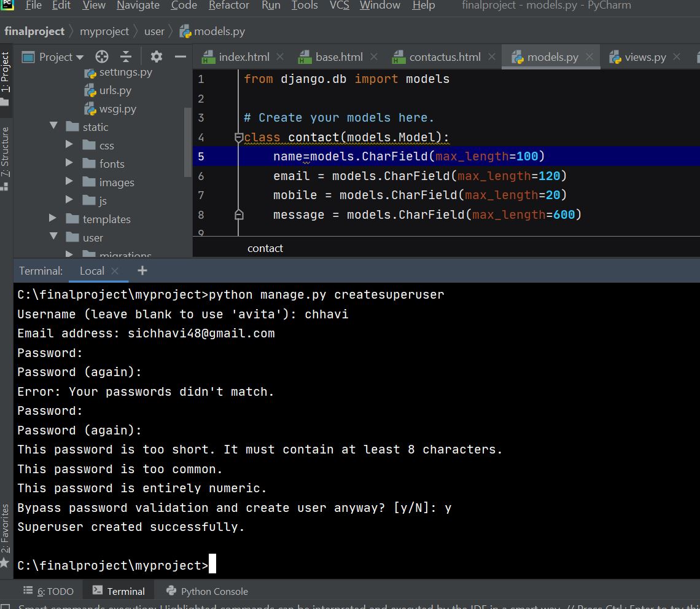Image resolution: width=700 pixels, height=609 pixels.
Task: Open the Navigate menu
Action: [x=138, y=6]
